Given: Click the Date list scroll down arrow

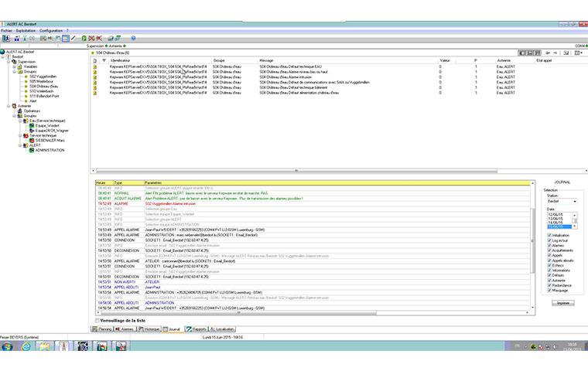Looking at the screenshot, I should pos(575,226).
